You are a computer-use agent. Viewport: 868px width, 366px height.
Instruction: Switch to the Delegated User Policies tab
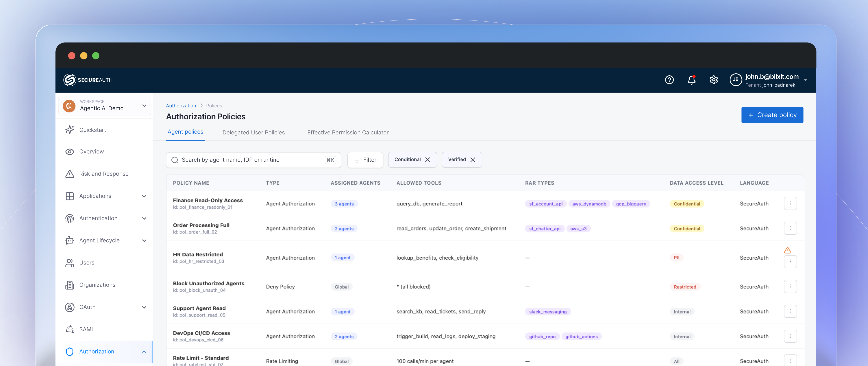click(x=253, y=132)
